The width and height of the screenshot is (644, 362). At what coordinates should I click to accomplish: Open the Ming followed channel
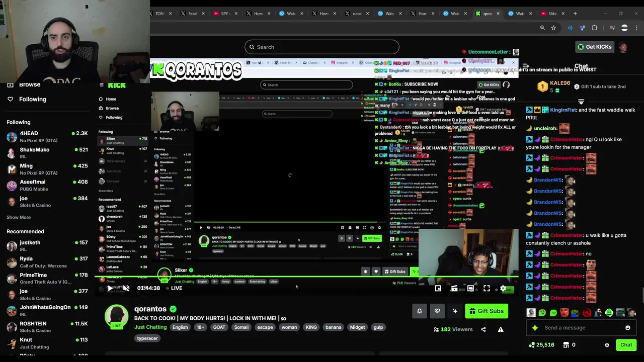click(x=47, y=169)
